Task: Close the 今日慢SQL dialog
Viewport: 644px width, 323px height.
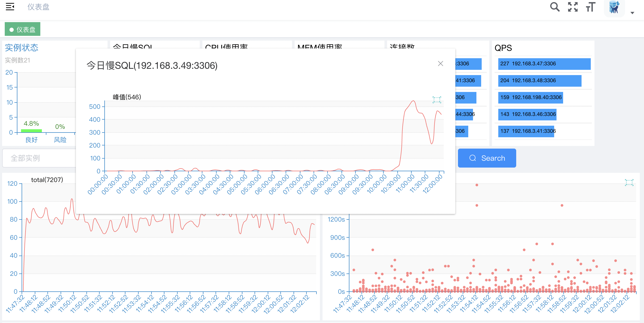Action: click(x=441, y=63)
